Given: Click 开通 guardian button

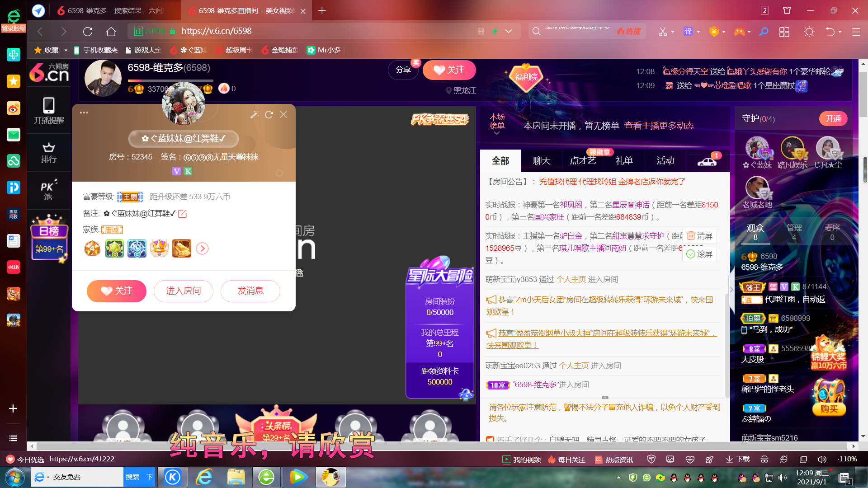Looking at the screenshot, I should tap(833, 119).
